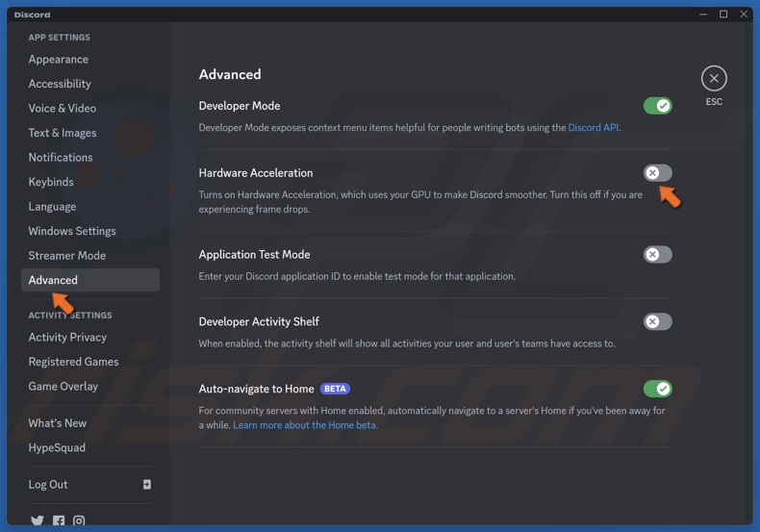Minimize the Discord window
Screen dimensions: 760x532
(x=703, y=14)
